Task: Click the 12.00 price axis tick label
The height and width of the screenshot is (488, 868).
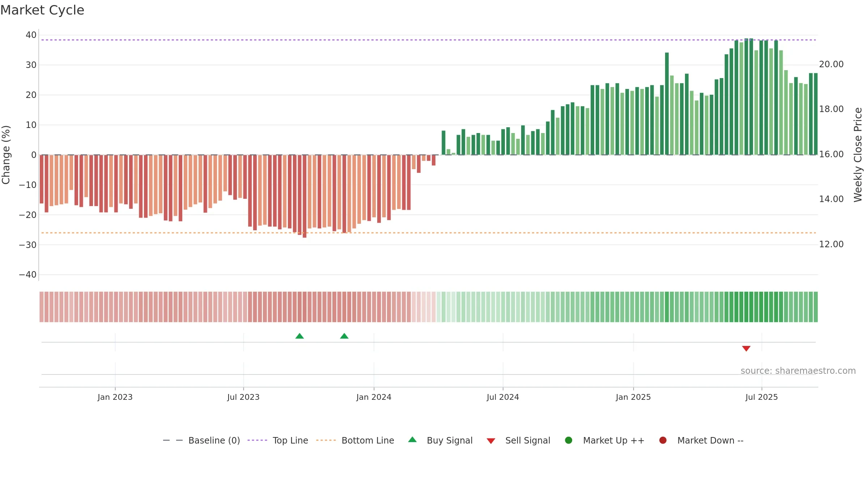Action: coord(831,244)
